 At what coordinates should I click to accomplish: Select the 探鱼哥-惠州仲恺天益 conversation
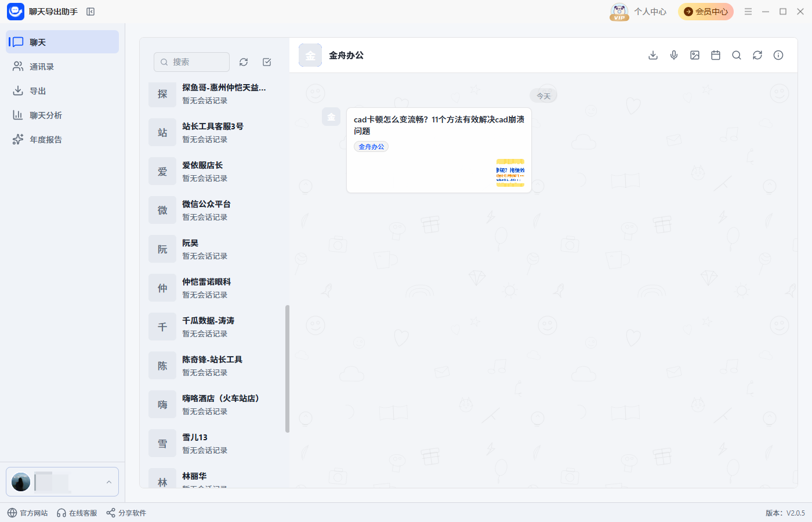click(213, 94)
